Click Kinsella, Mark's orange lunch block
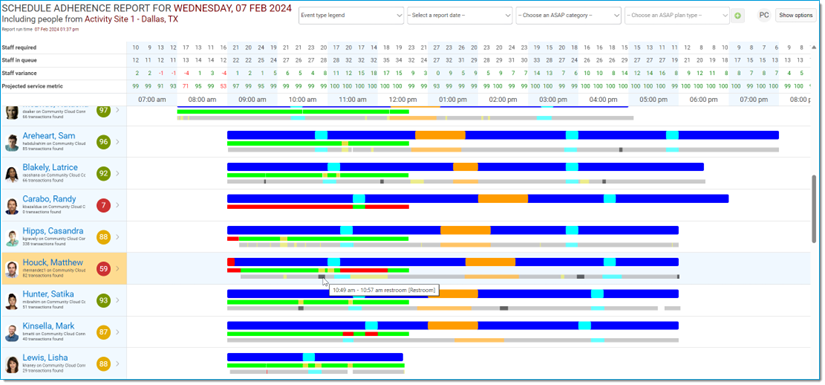The width and height of the screenshot is (825, 385). tap(453, 326)
